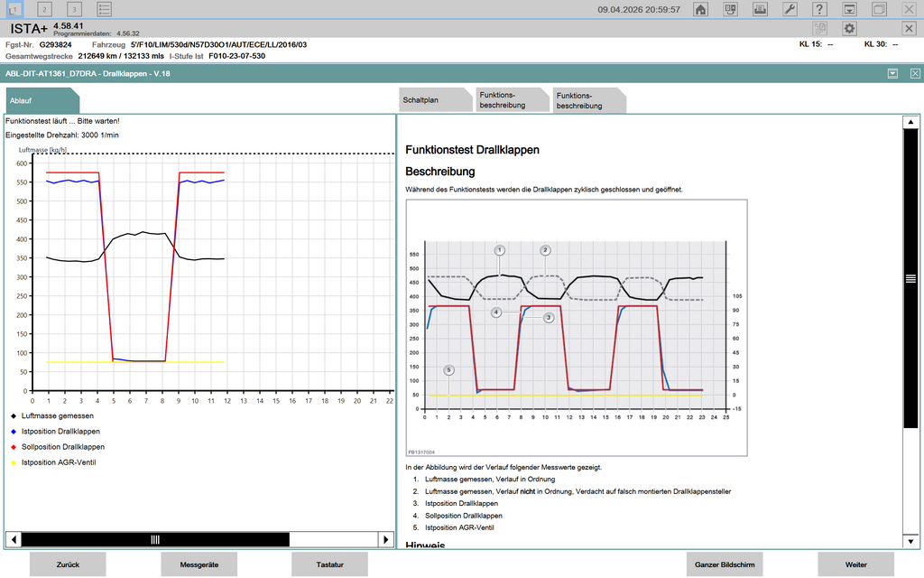Open the wrench service tools icon

point(789,9)
